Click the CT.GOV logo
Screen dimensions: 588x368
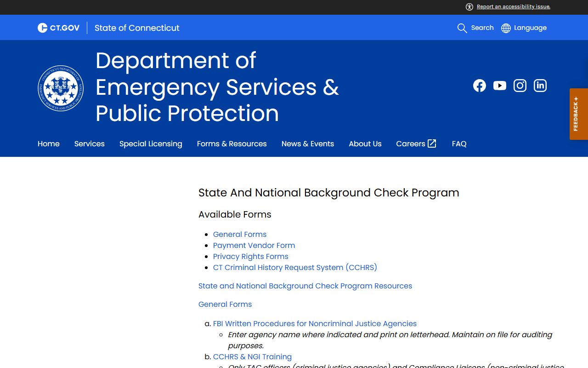[x=58, y=28]
